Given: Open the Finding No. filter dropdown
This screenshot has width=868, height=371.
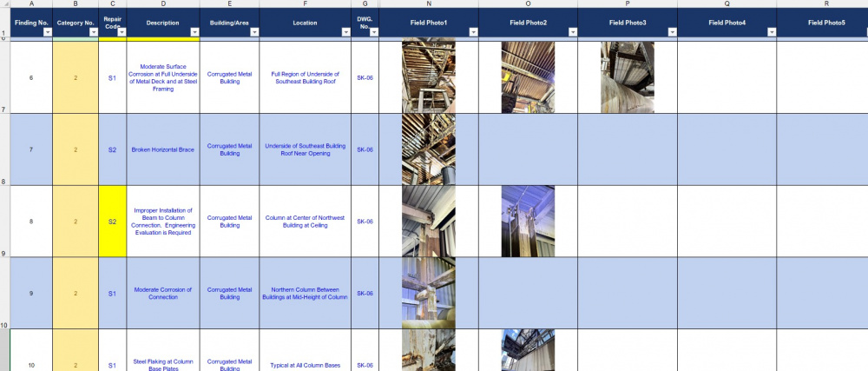Looking at the screenshot, I should pyautogui.click(x=48, y=33).
